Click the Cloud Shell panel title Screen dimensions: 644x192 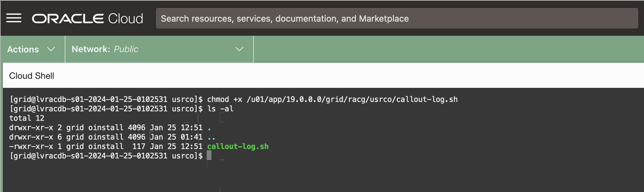click(x=32, y=76)
